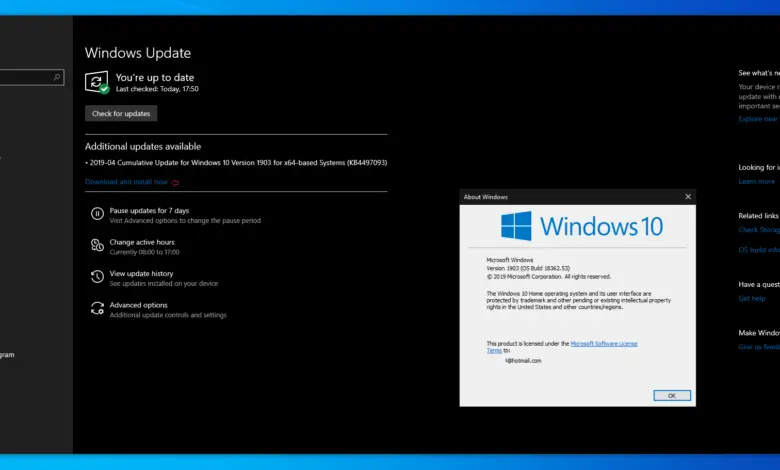Click the history icon beside View update history
The height and width of the screenshot is (470, 780).
tap(97, 277)
